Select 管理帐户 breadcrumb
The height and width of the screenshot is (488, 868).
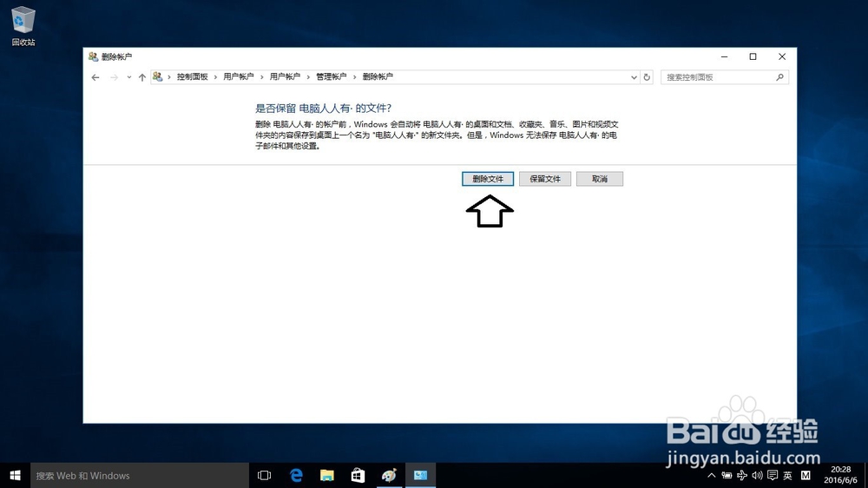(x=331, y=77)
